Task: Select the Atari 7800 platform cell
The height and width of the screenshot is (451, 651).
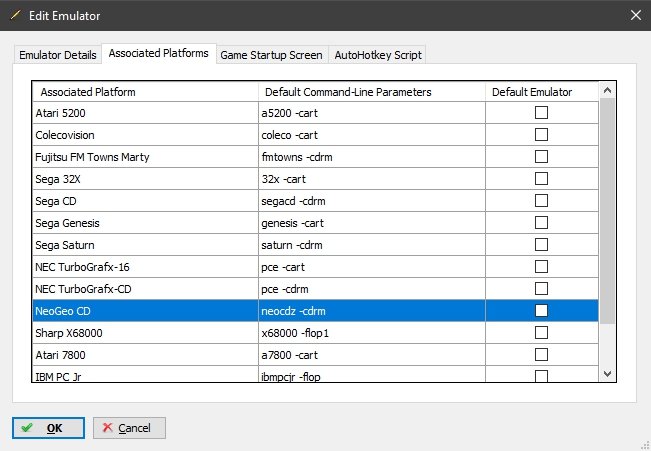Action: 145,355
